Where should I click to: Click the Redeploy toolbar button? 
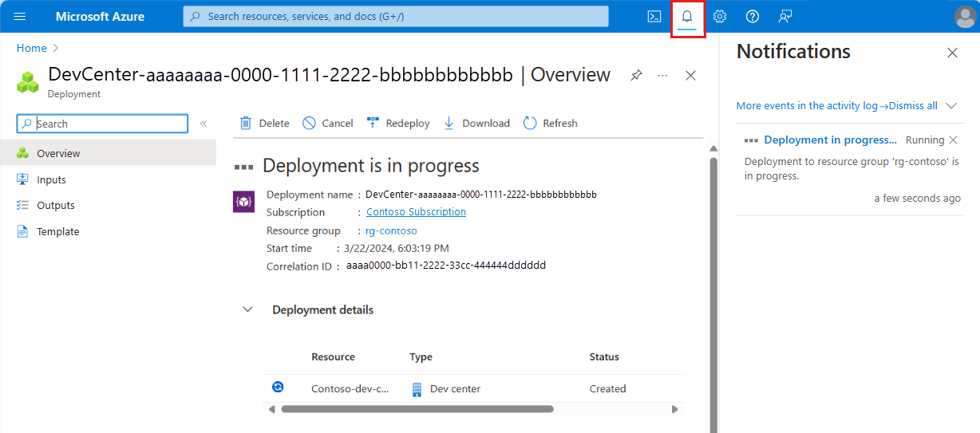pyautogui.click(x=398, y=123)
